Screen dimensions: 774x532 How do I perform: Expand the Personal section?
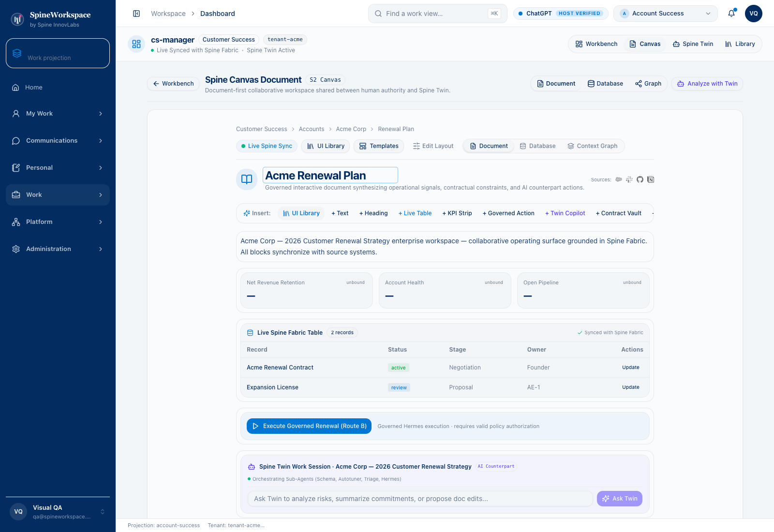pyautogui.click(x=58, y=168)
